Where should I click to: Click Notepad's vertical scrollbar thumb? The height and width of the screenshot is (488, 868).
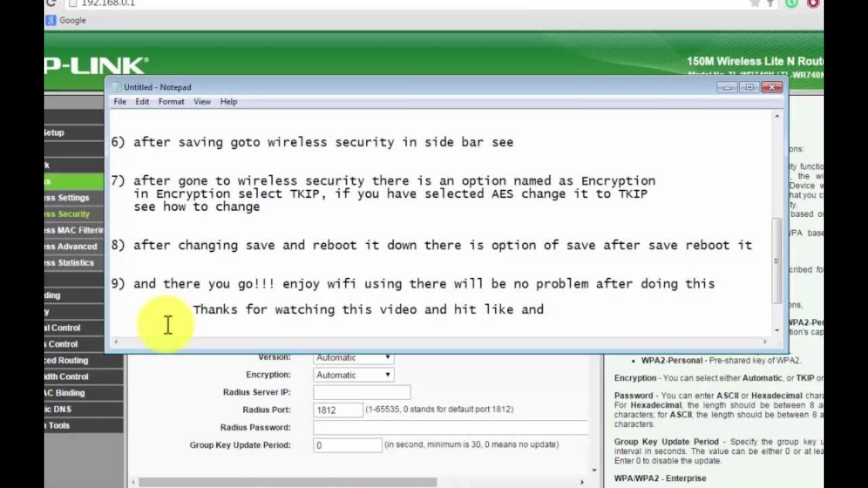click(777, 261)
